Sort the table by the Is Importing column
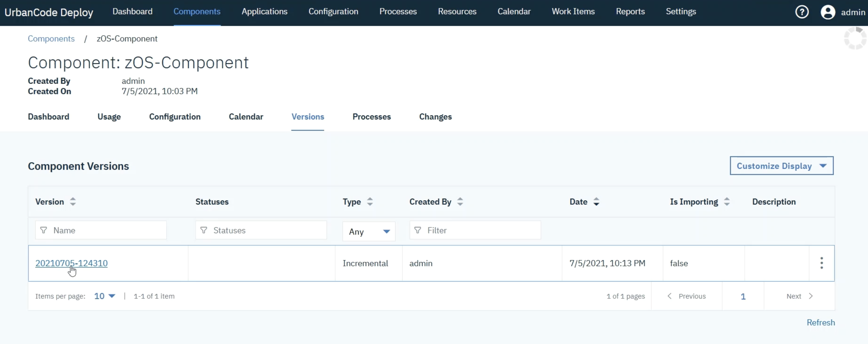Screen dimensions: 868x344 (x=727, y=202)
